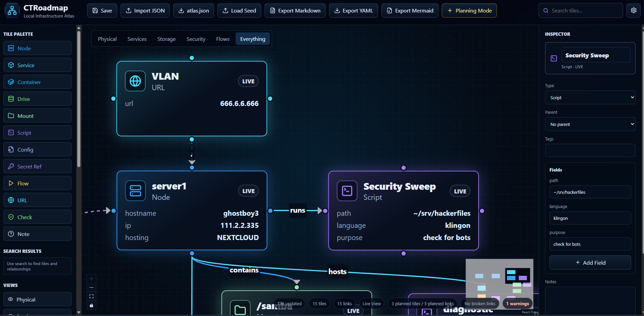The height and width of the screenshot is (316, 644).
Task: Click the VLAN globe icon
Action: click(135, 81)
